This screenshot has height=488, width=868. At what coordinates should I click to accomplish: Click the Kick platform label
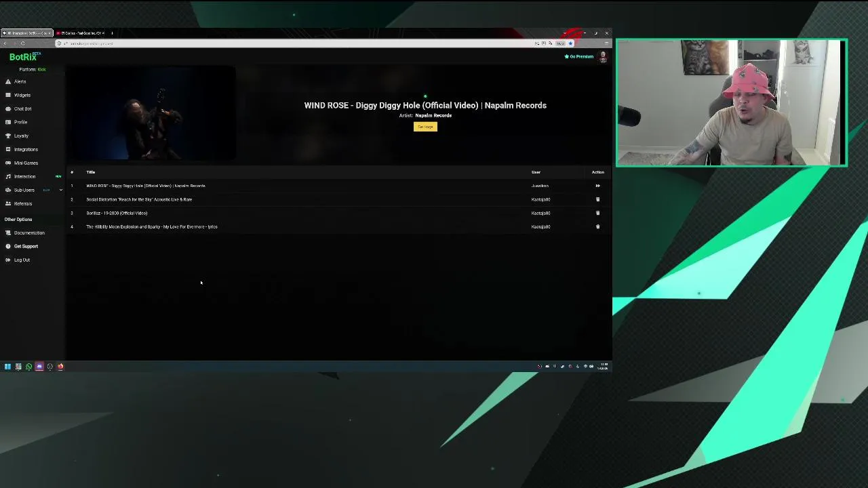(41, 69)
